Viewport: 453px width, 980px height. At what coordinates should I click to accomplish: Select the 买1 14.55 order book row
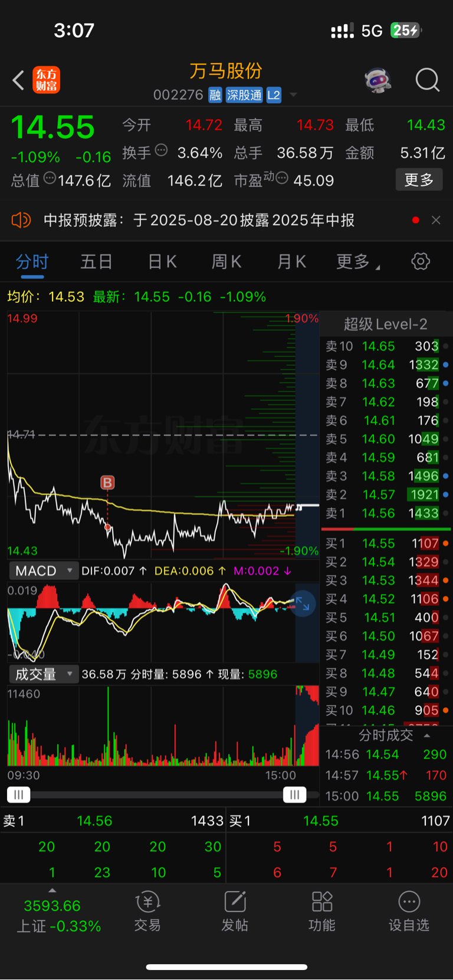click(386, 543)
